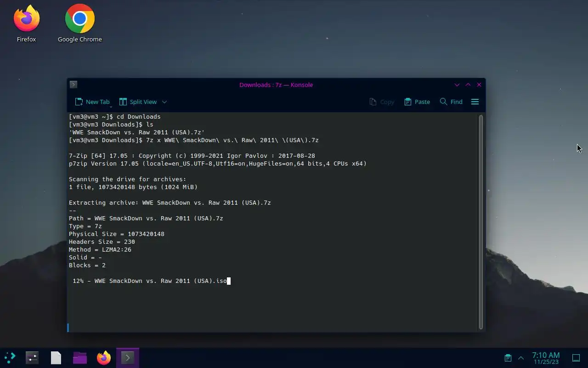This screenshot has width=588, height=368.
Task: Click the 'Solid = -' line
Action: click(x=85, y=258)
